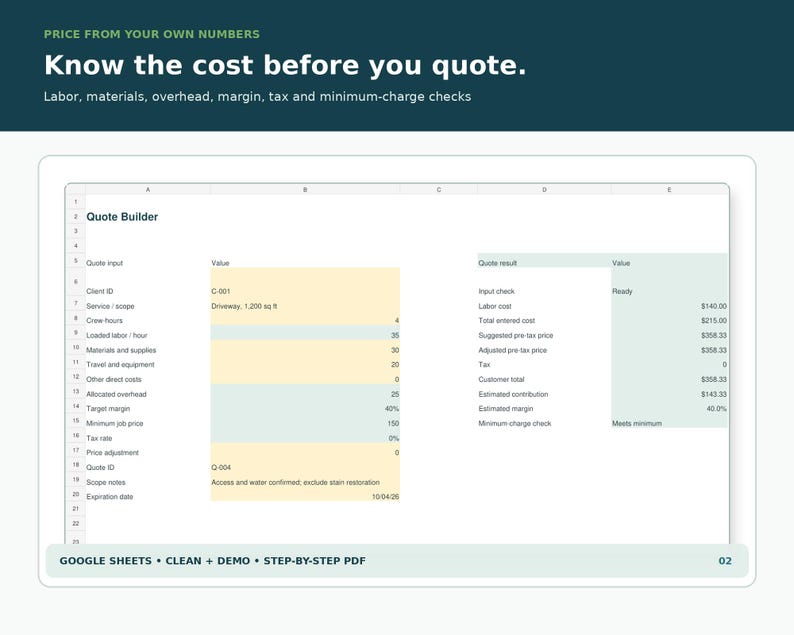Click the Customer total label
The height and width of the screenshot is (635, 794).
[501, 379]
